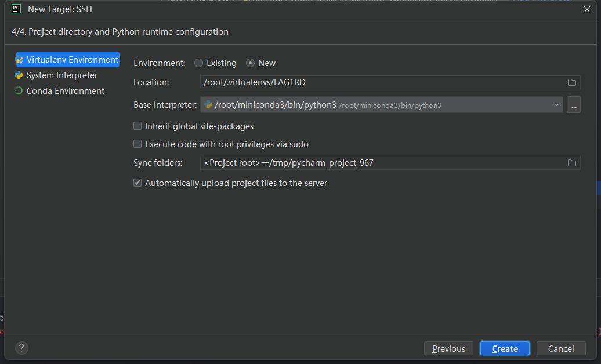Click the Create button
The image size is (601, 364).
point(505,349)
